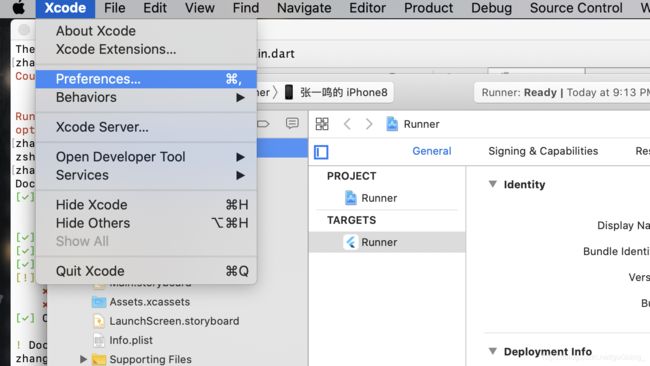Viewport: 650px width, 366px height.
Task: Click the related items grid icon
Action: tap(322, 124)
